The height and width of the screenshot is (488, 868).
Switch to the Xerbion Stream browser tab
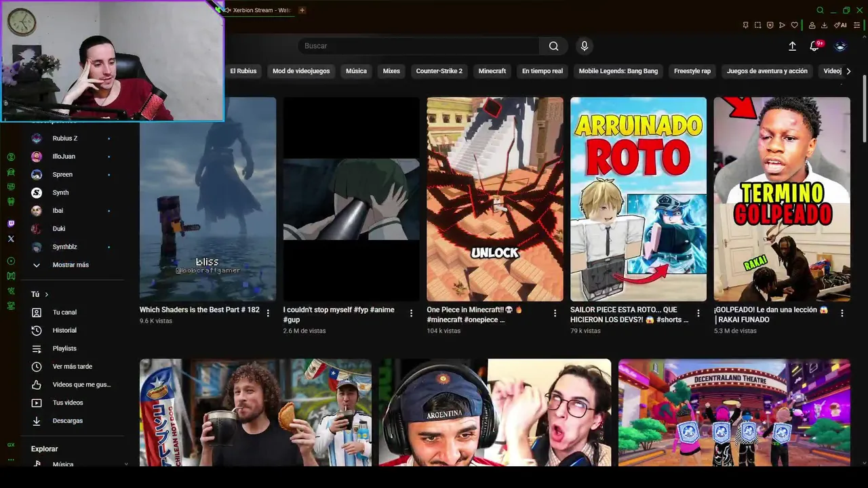259,10
